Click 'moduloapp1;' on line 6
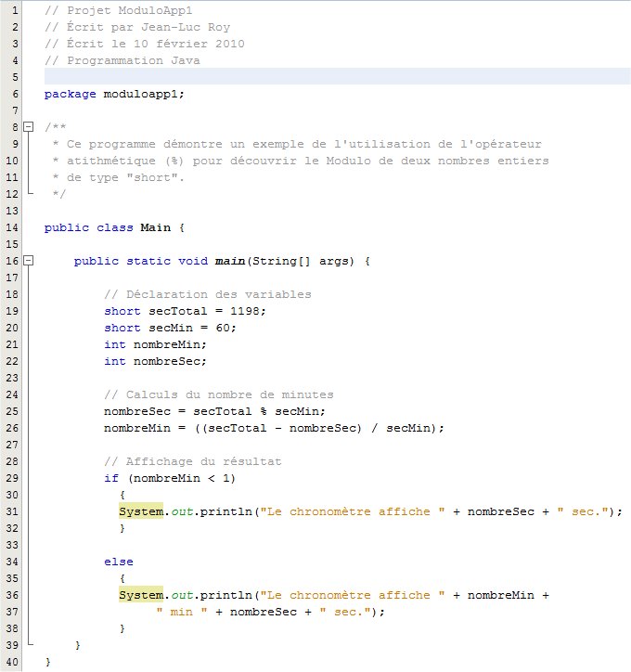The image size is (631, 672). coord(144,94)
